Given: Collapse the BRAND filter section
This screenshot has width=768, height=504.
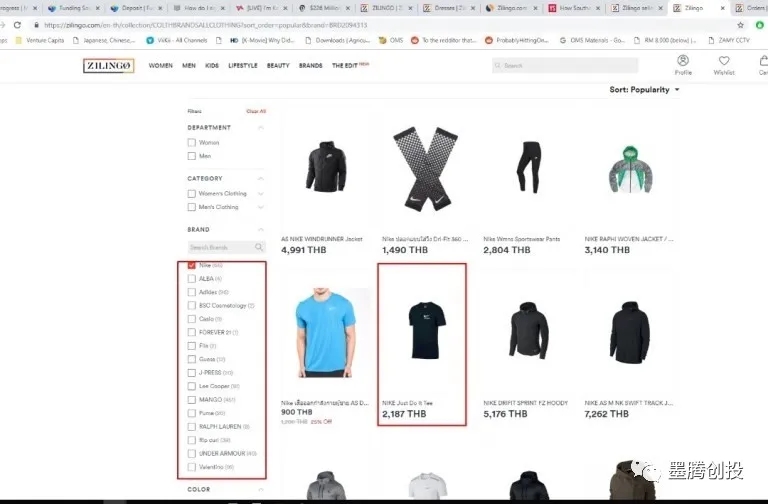Looking at the screenshot, I should point(261,229).
